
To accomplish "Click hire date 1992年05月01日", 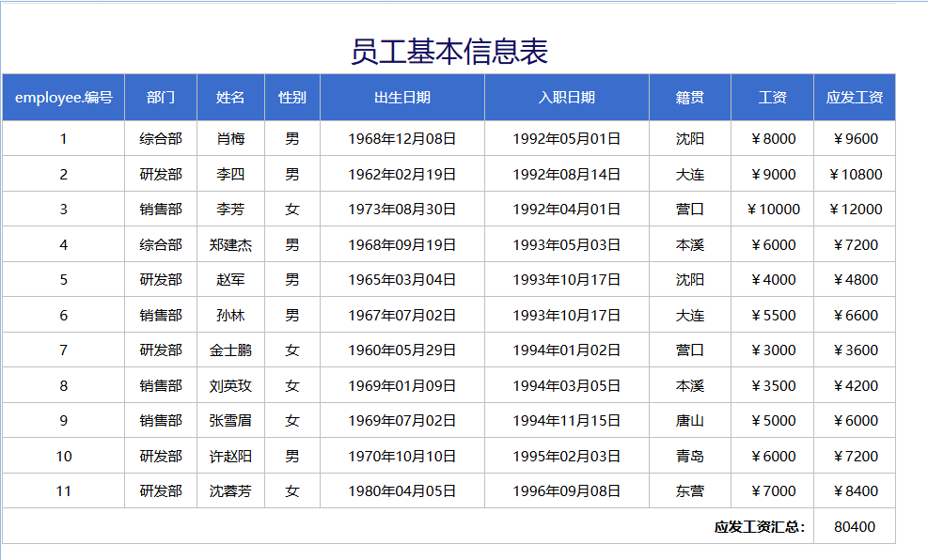I will pos(566,139).
